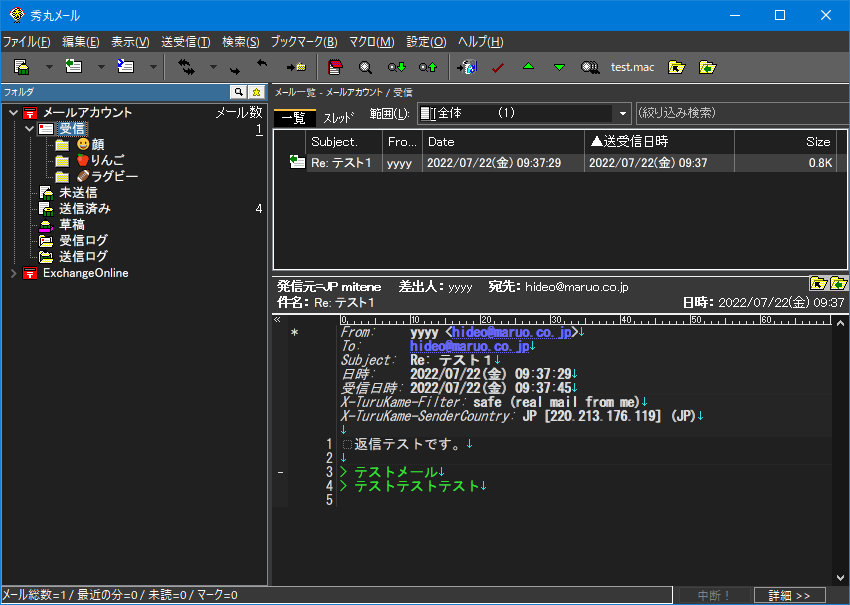Open the 全体 range dropdown
Image resolution: width=850 pixels, height=605 pixels.
tap(623, 112)
